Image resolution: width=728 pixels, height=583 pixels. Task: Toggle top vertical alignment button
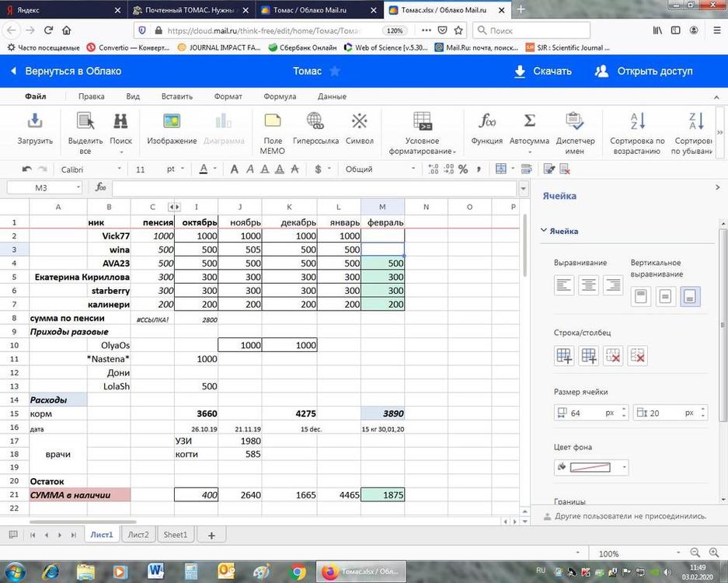tap(641, 296)
